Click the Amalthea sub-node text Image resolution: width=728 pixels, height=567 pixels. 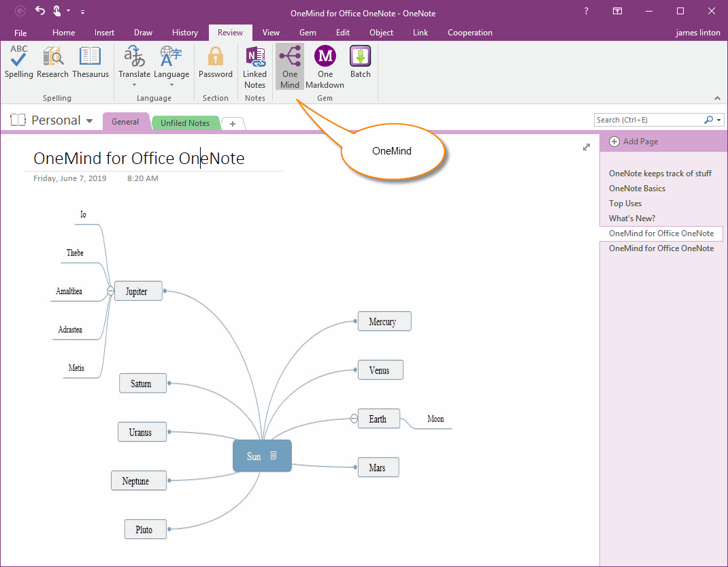click(69, 291)
